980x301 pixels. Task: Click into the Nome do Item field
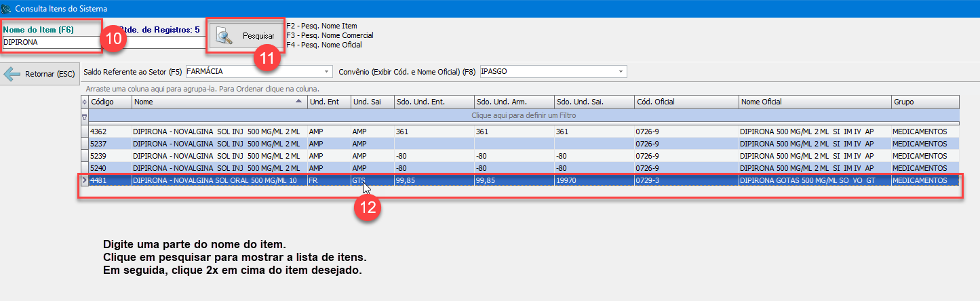[x=51, y=42]
